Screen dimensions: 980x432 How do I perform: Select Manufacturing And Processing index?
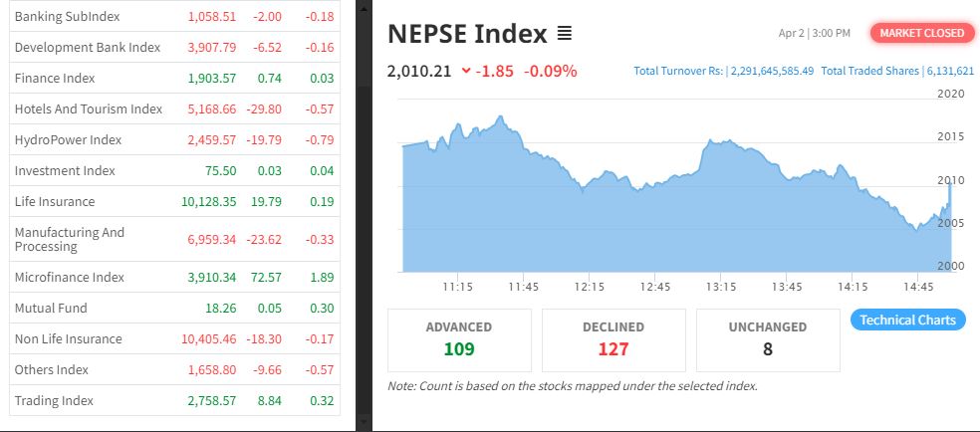(70, 239)
